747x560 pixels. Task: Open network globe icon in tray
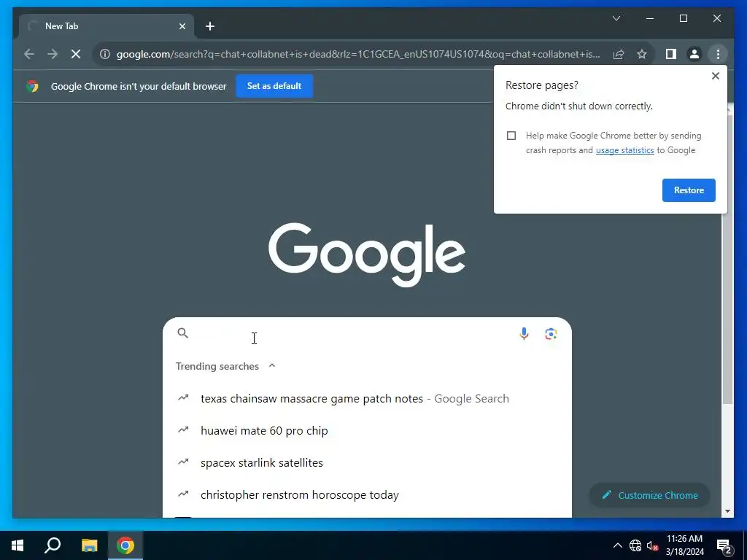tap(635, 545)
